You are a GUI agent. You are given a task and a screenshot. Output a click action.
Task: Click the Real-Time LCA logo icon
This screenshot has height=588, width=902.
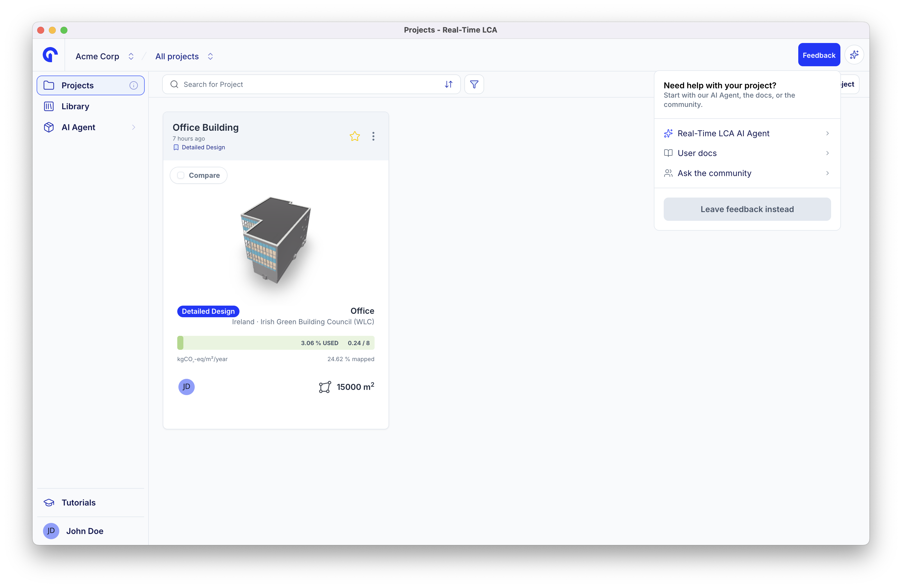(50, 55)
